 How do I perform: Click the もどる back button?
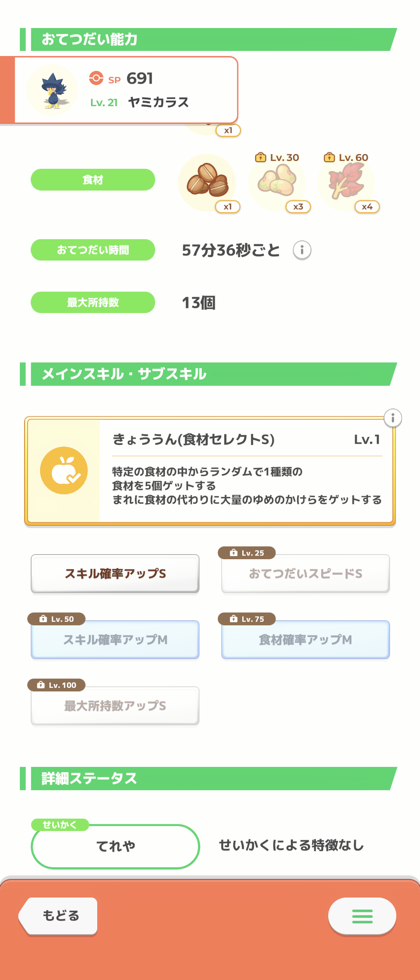coord(58,916)
